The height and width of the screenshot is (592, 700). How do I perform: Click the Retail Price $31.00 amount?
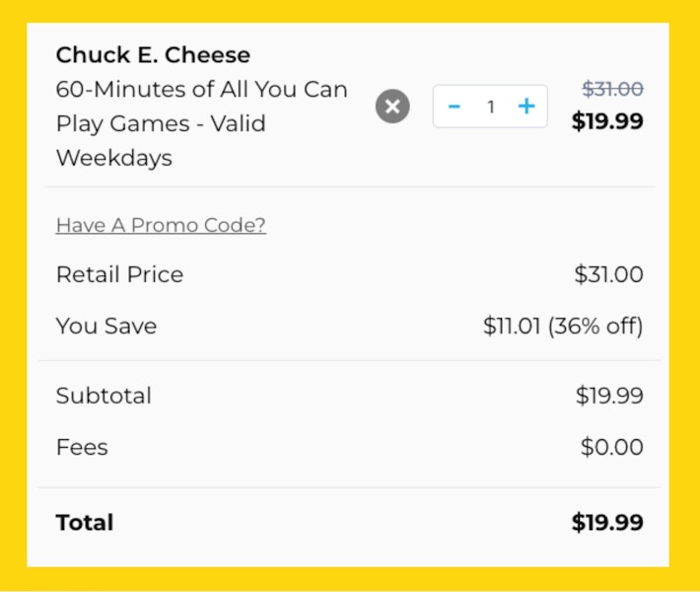coord(608,274)
